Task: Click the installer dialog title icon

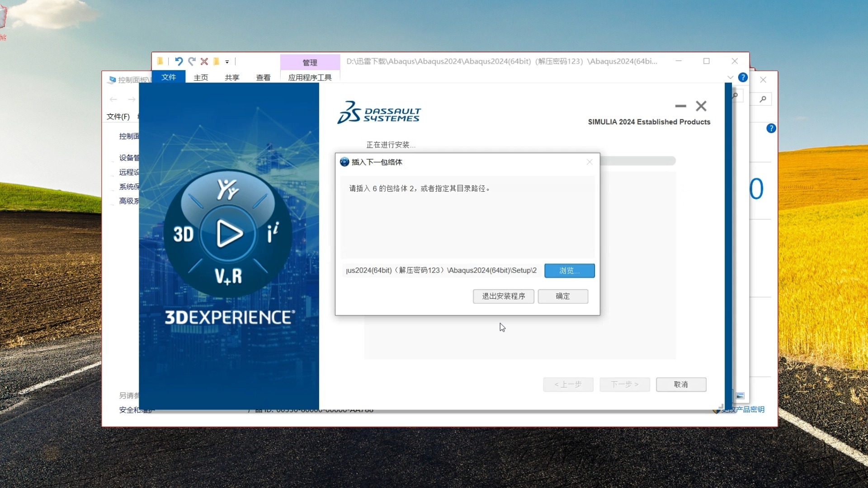Action: pyautogui.click(x=344, y=162)
